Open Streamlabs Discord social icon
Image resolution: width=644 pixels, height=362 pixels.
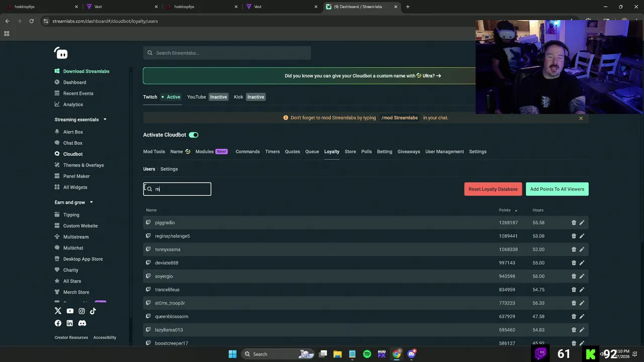tap(82, 323)
